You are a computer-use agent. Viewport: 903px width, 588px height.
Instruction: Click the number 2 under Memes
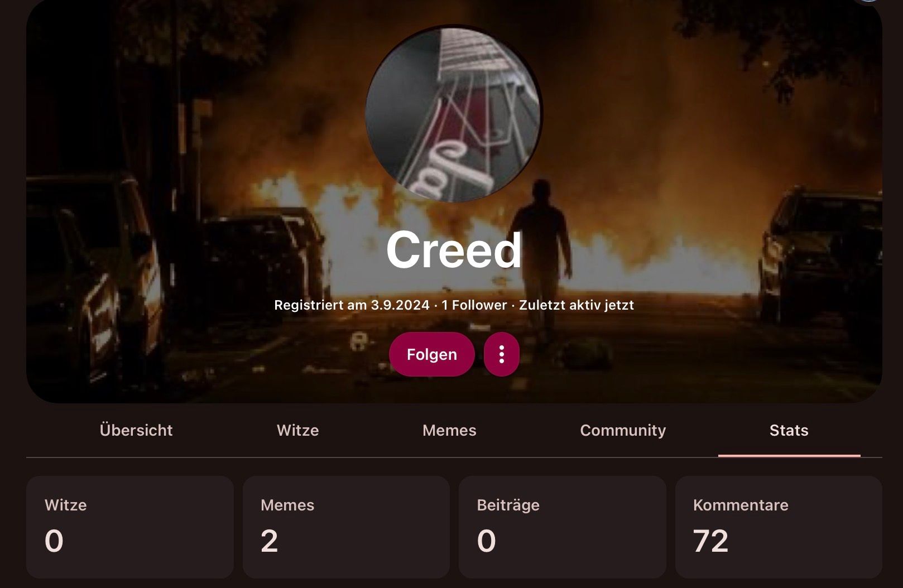point(269,541)
